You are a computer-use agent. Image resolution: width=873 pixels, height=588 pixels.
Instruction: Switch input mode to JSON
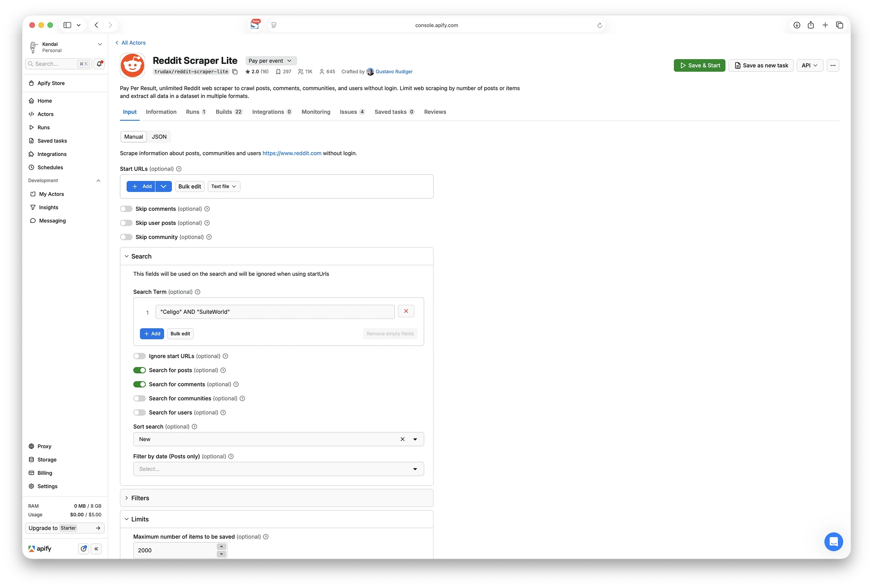click(x=159, y=137)
